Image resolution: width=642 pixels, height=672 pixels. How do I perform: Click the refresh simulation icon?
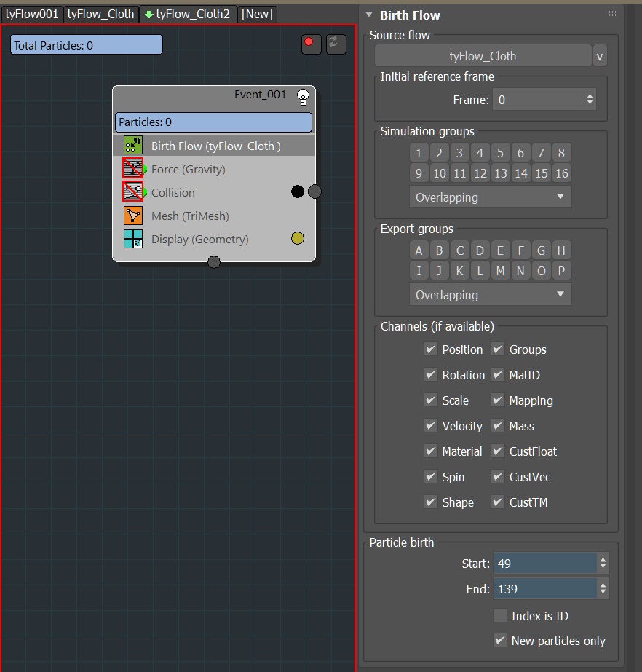336,44
